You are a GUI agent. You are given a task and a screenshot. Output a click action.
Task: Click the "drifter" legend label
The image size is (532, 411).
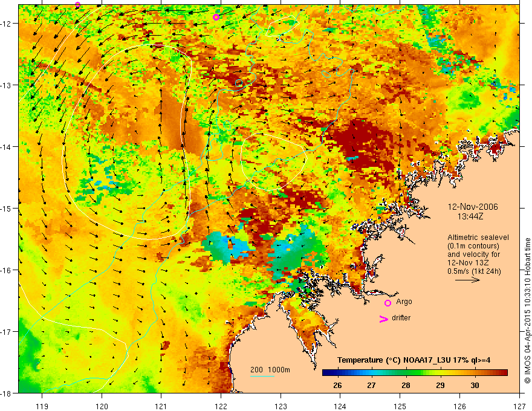401,318
